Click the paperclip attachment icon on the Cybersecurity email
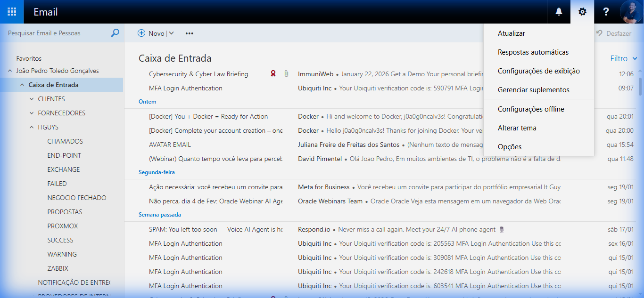The height and width of the screenshot is (298, 644). click(286, 73)
